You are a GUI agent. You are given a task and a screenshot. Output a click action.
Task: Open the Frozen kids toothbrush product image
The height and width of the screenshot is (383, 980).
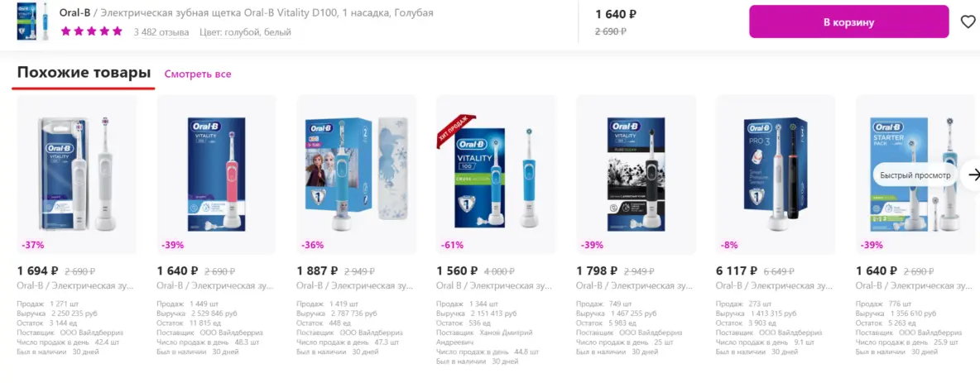point(356,175)
